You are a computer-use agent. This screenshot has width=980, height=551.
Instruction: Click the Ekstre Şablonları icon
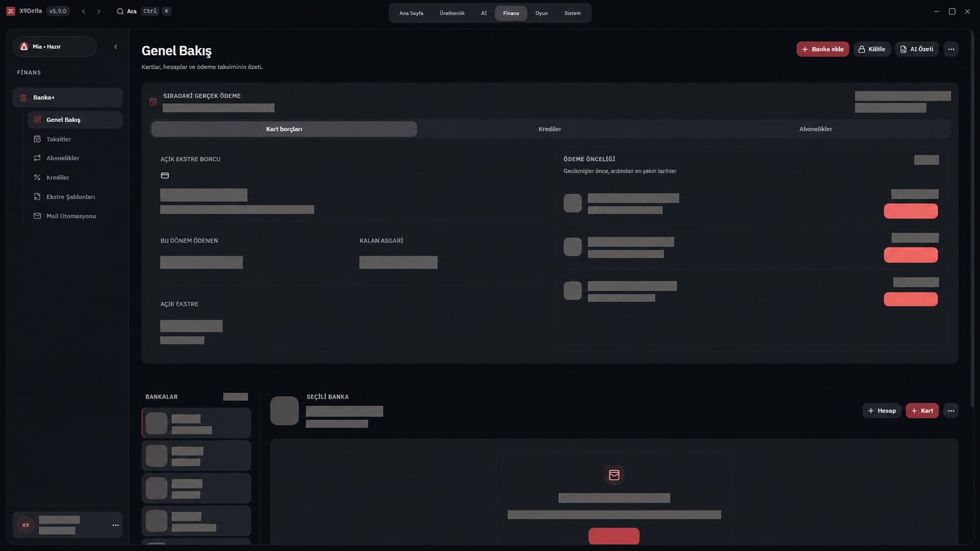37,196
